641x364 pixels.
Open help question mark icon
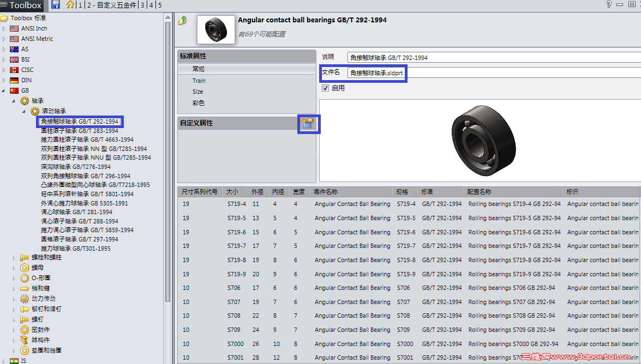(x=609, y=4)
